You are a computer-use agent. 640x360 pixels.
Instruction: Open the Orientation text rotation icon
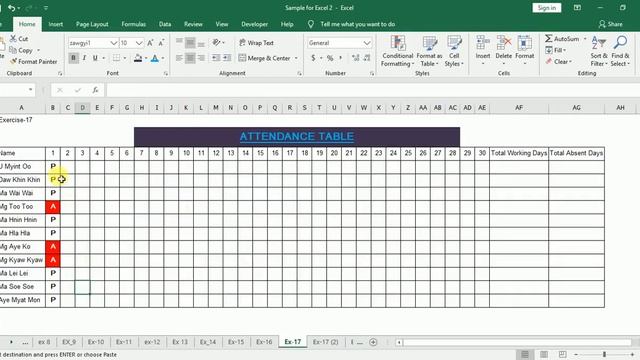(x=217, y=42)
